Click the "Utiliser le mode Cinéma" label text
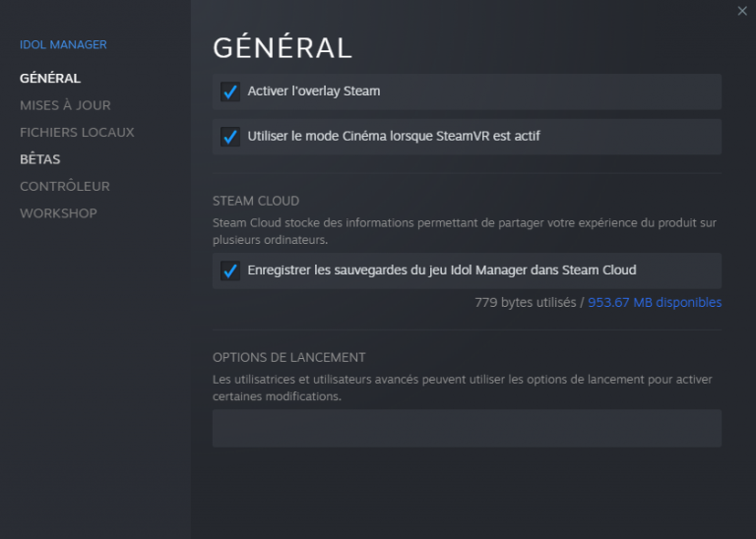Viewport: 756px width, 539px height. pos(394,137)
